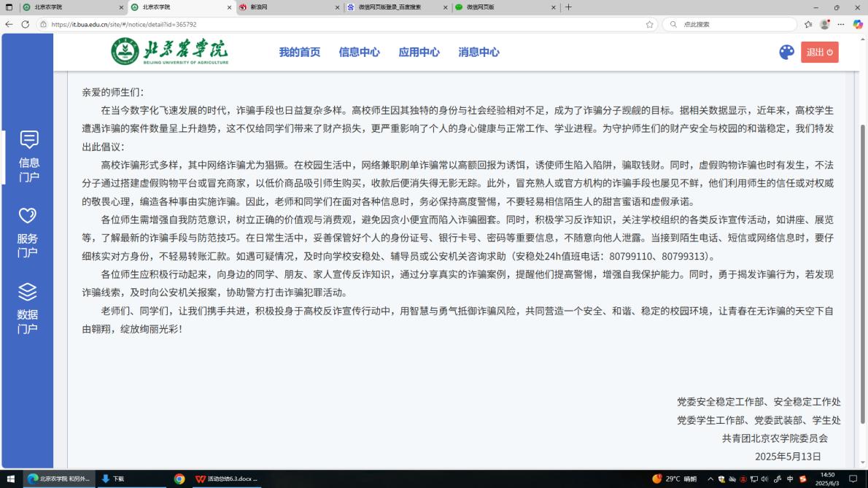
Task: Open 信息中心 navigation item
Action: pos(359,53)
